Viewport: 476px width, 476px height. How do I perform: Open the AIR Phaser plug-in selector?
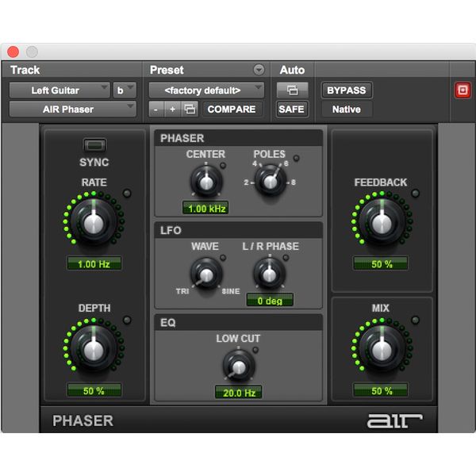(72, 109)
